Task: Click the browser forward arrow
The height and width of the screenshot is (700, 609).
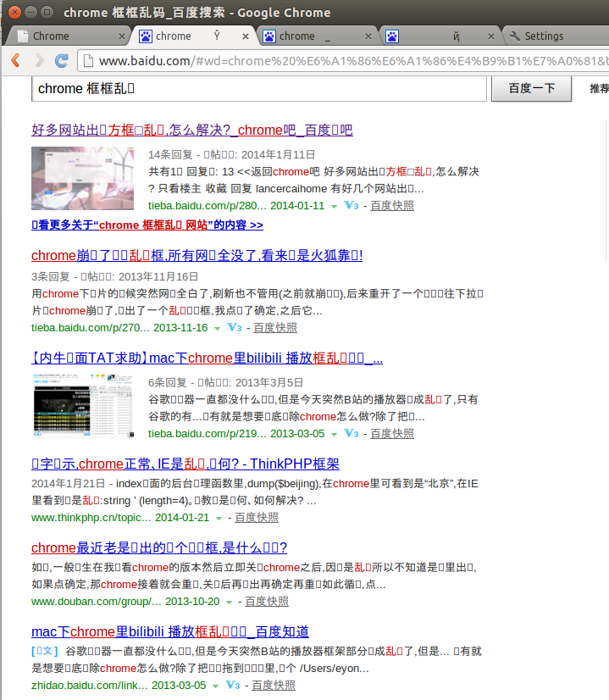Action: (39, 60)
